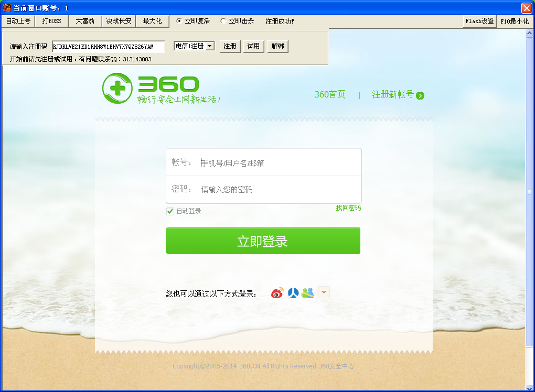Select the 打BOSS toolbar item
The image size is (535, 392).
click(x=51, y=21)
